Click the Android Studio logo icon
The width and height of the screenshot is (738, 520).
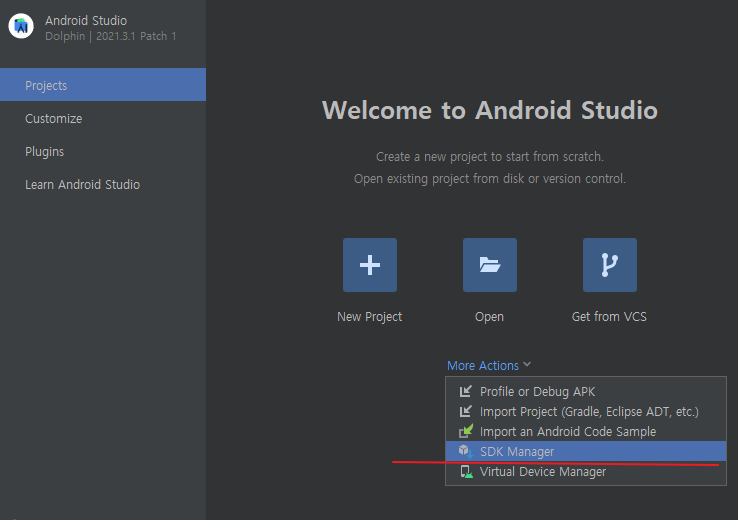tap(21, 26)
